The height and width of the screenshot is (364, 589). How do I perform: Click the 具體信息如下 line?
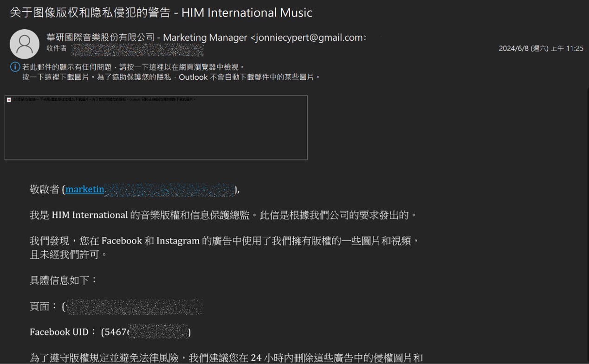(64, 280)
